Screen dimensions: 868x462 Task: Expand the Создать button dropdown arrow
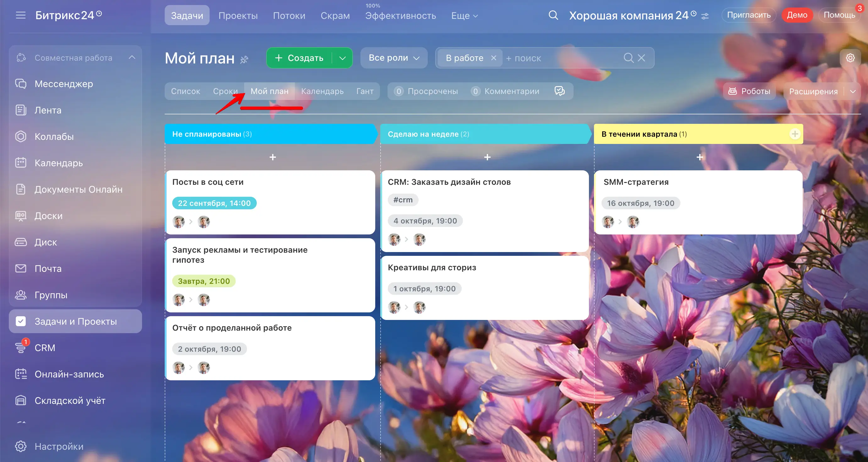click(x=342, y=58)
